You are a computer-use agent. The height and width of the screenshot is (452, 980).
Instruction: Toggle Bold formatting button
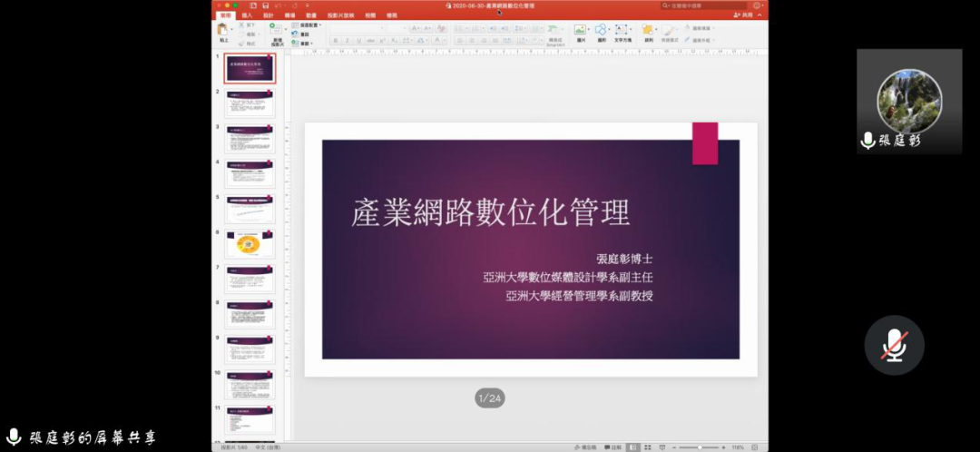[x=336, y=41]
